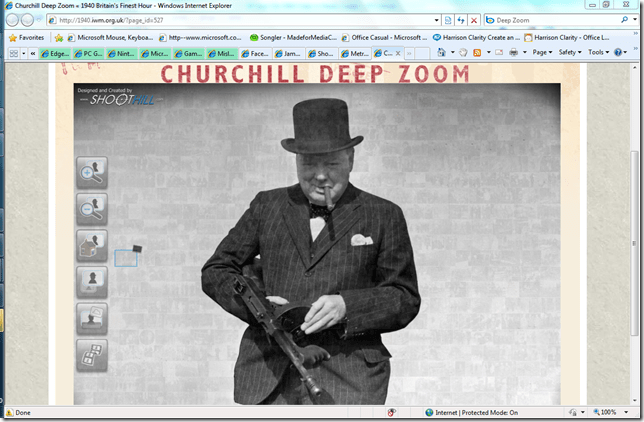644x422 pixels.
Task: Open Songler - MadeforMediaC... favorite link
Action: pyautogui.click(x=293, y=37)
